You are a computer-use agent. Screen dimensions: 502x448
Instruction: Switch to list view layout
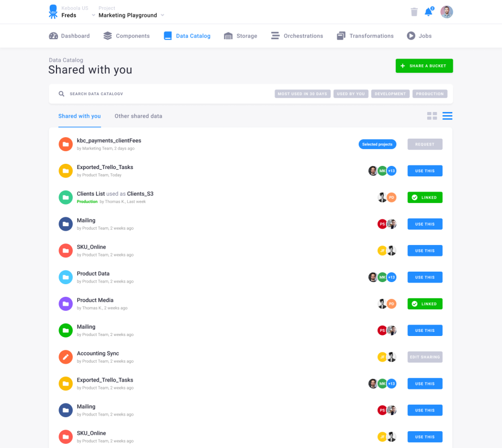point(447,116)
